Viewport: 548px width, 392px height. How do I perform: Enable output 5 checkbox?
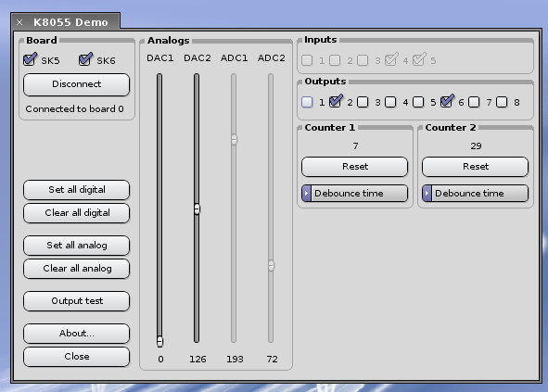[x=418, y=102]
